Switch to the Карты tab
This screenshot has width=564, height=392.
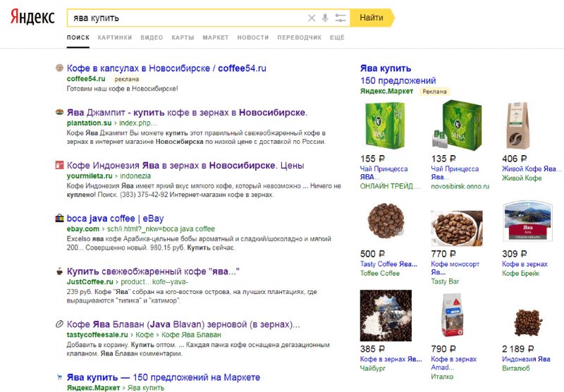[x=183, y=37]
